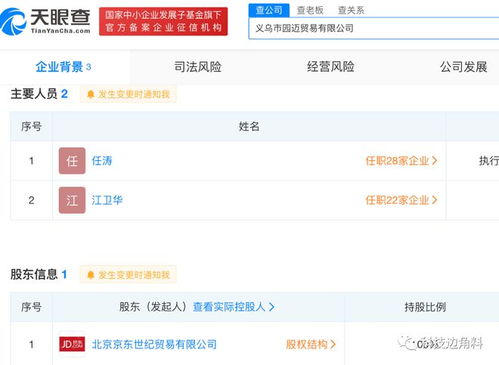The height and width of the screenshot is (365, 499).
Task: Enable change notifications for 股东信息
Action: point(128,275)
